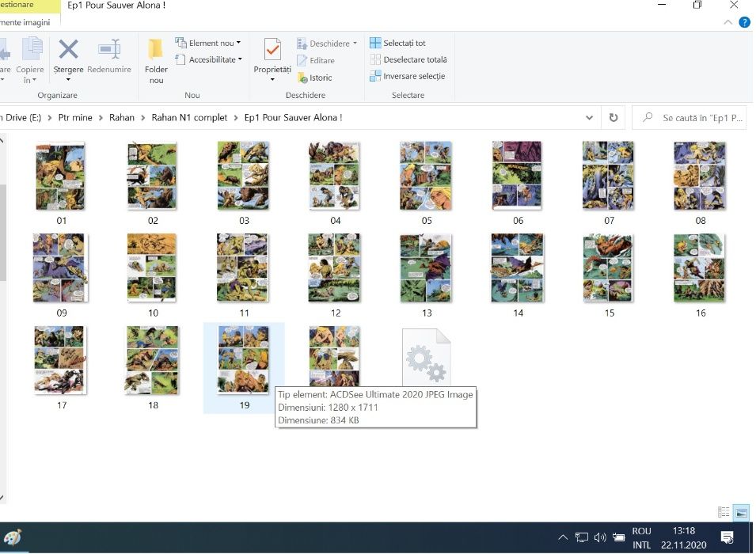
Task: Select image thumbnail 18
Action: 152,360
